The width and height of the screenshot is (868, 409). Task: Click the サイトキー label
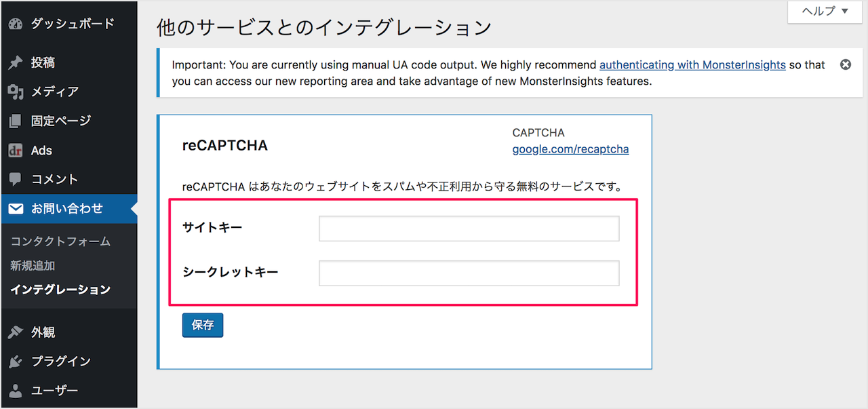tap(212, 228)
